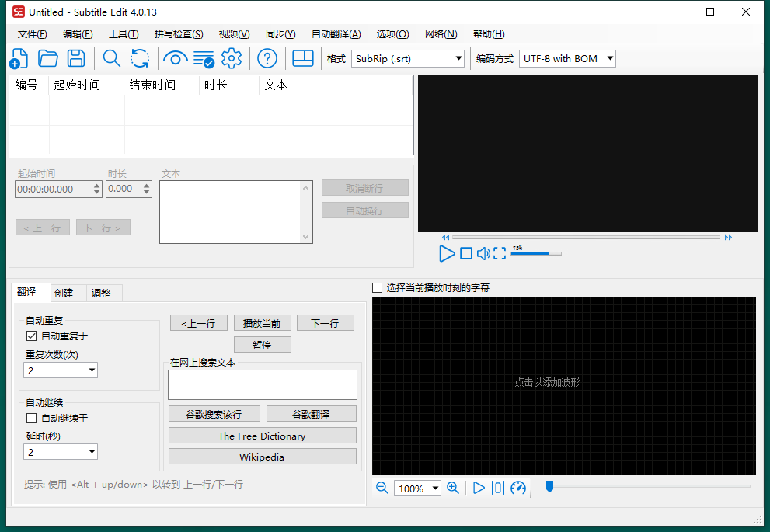Click the video position seek bar
Viewport: 770px width, 532px height.
tap(587, 237)
